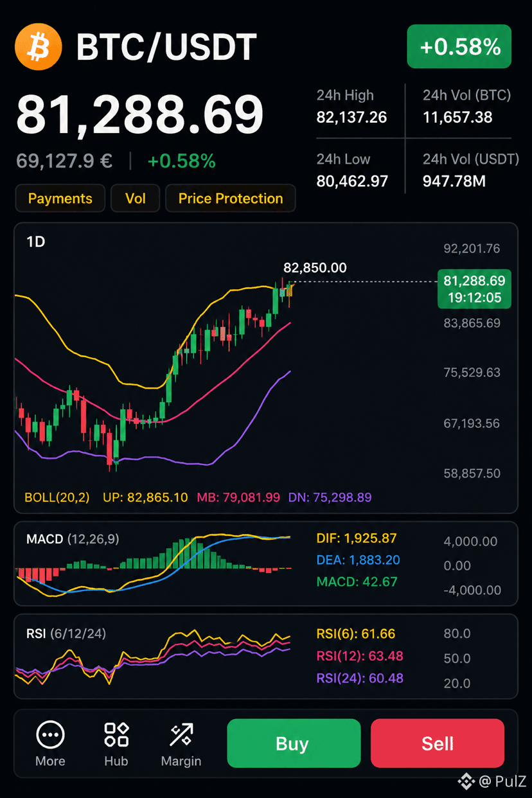This screenshot has width=532, height=798.
Task: Open the More menu icon
Action: [50, 734]
